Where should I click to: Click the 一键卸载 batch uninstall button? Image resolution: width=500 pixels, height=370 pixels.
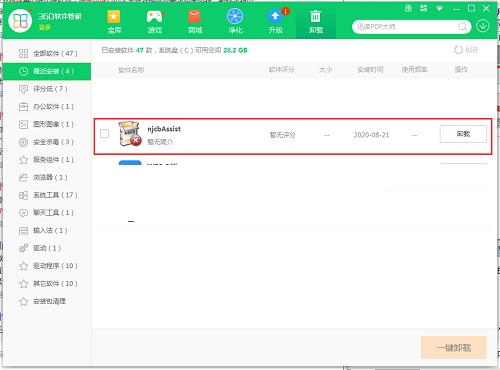pos(454,348)
